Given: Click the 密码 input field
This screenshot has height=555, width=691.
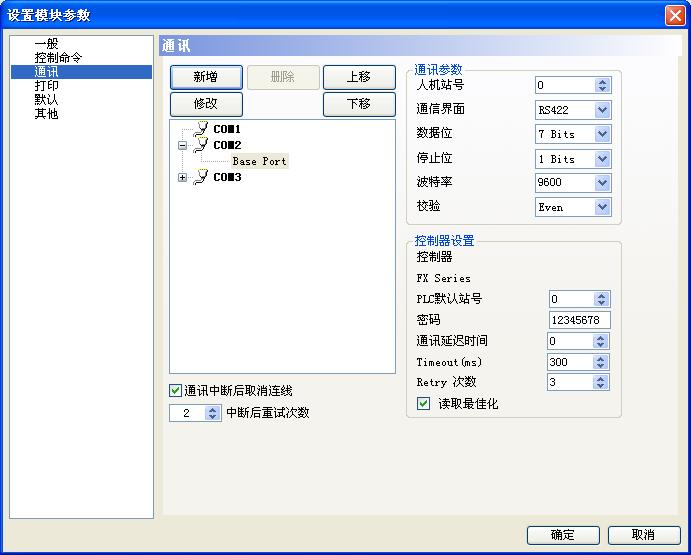Looking at the screenshot, I should coord(579,320).
